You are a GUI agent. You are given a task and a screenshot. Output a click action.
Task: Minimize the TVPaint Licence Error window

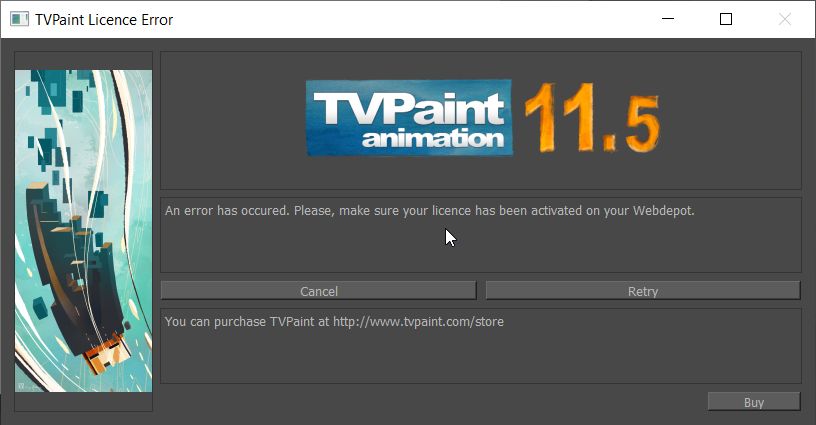coord(668,19)
